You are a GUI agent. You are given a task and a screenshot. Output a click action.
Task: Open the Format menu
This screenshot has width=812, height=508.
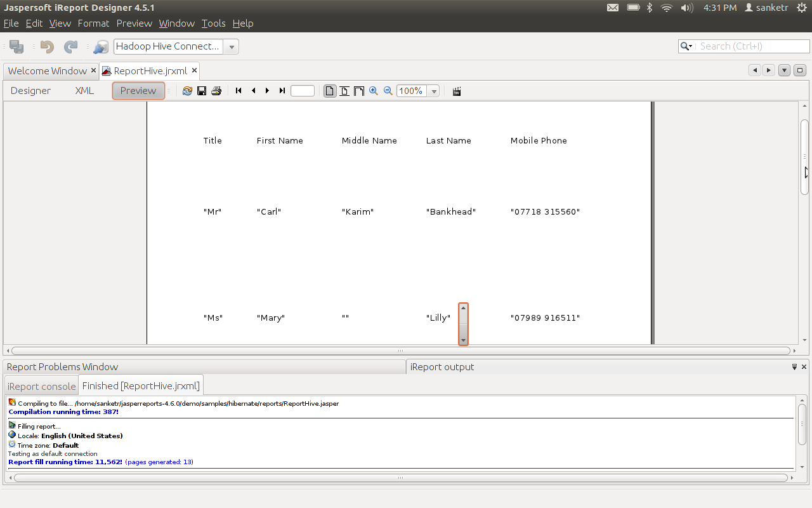pos(93,23)
